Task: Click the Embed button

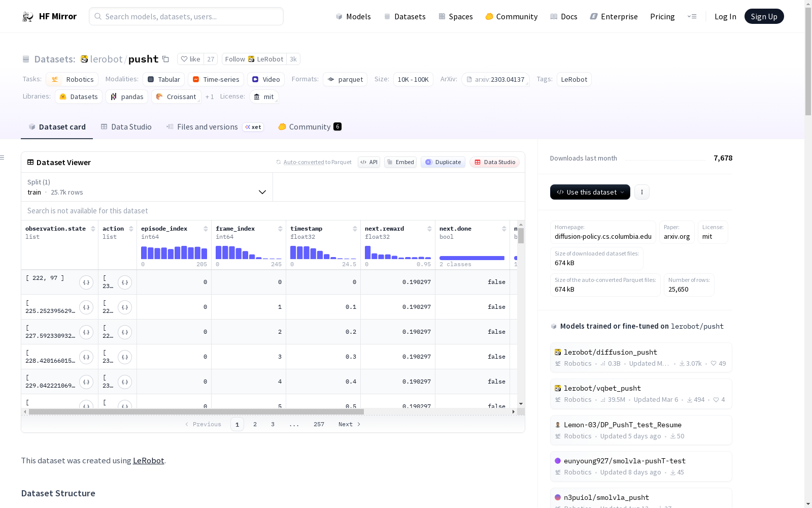Action: click(400, 162)
